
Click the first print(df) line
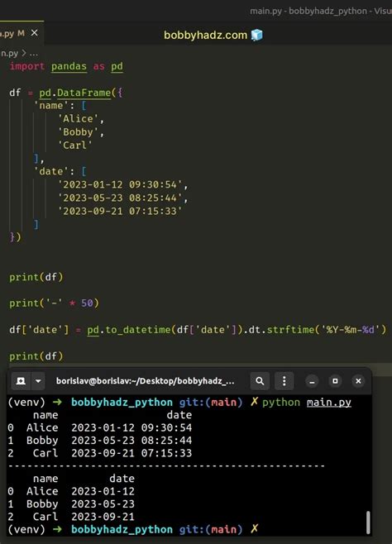point(36,277)
